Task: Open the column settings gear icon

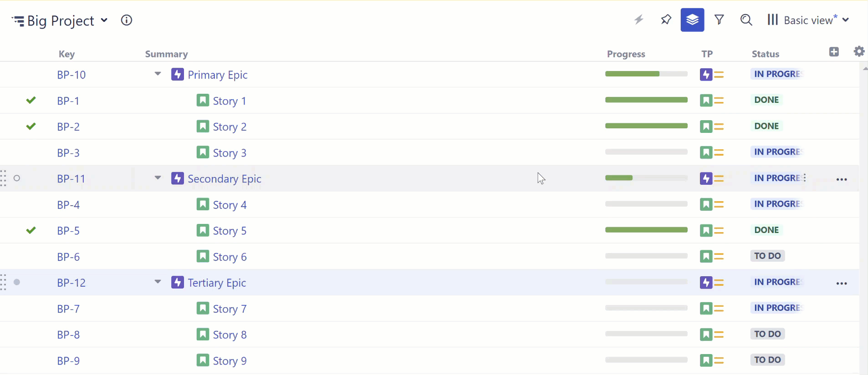Action: pyautogui.click(x=859, y=51)
